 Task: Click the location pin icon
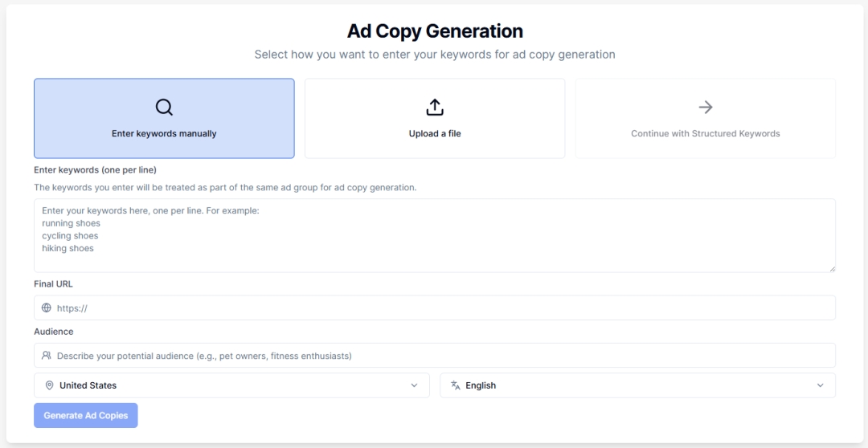pos(49,385)
